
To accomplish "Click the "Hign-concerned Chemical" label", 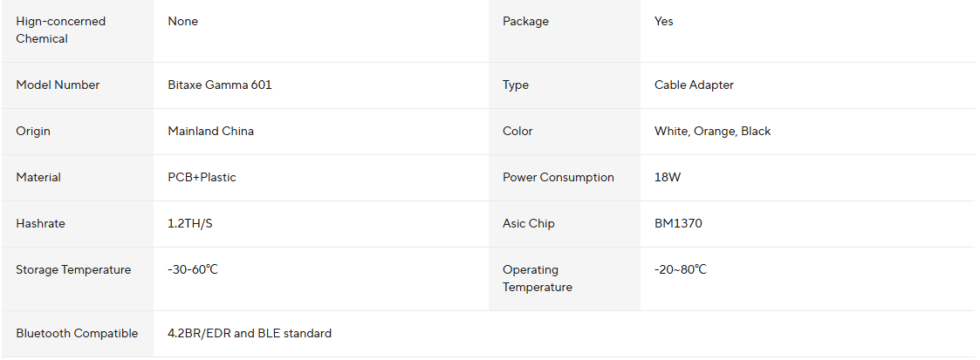I will coord(60,30).
